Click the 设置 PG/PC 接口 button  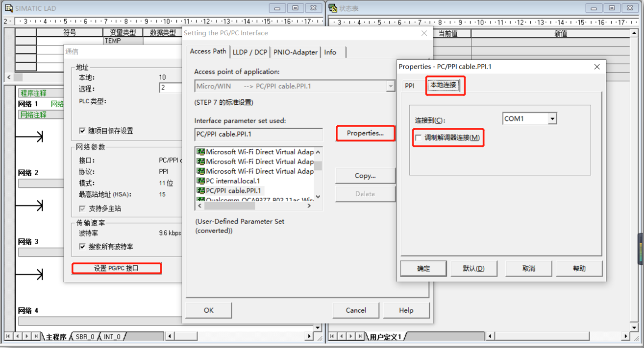pyautogui.click(x=117, y=268)
